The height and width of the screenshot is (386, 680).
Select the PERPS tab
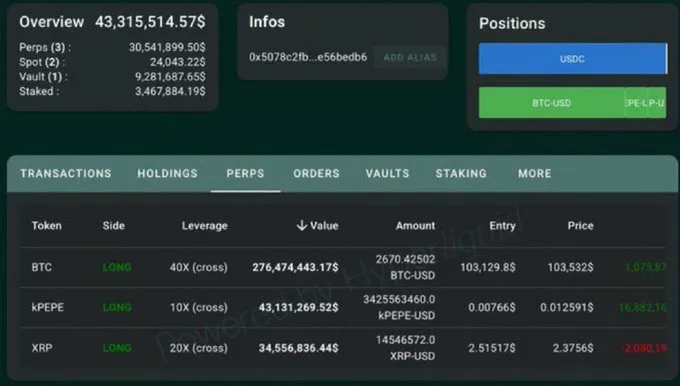click(x=245, y=173)
